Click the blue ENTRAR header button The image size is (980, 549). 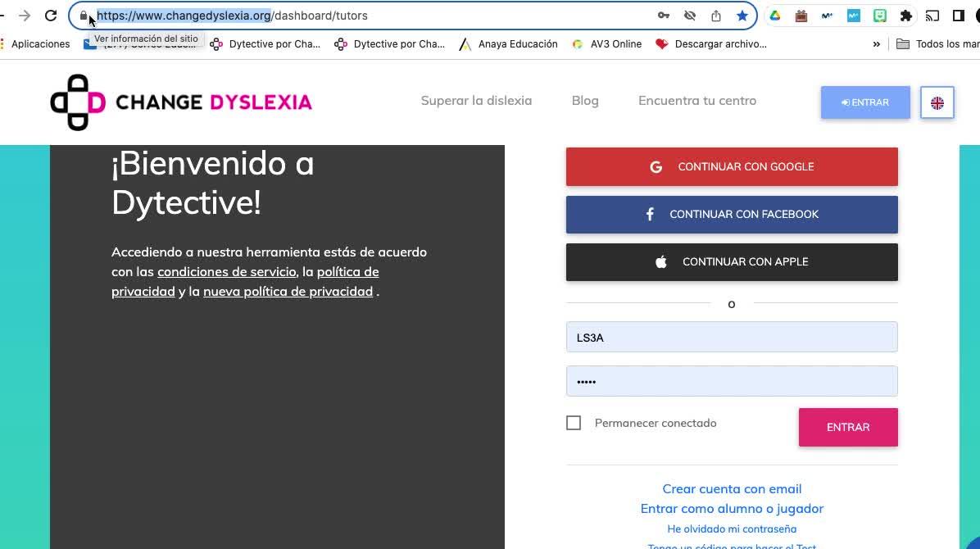click(x=865, y=102)
